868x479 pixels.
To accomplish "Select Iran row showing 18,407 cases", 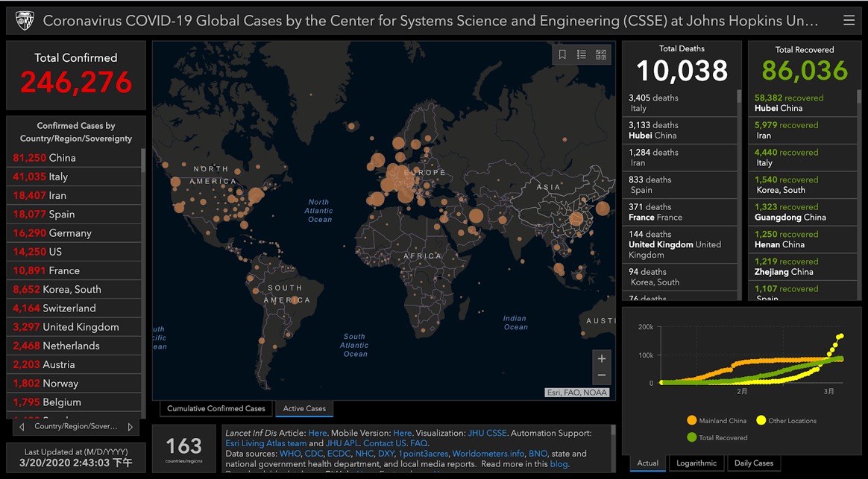I will click(74, 195).
